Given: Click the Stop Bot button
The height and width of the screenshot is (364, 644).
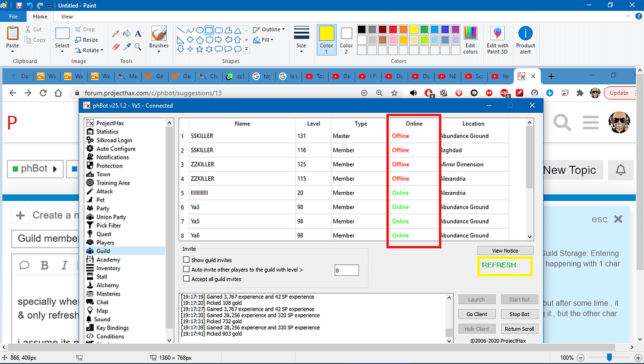Looking at the screenshot, I should point(519,314).
